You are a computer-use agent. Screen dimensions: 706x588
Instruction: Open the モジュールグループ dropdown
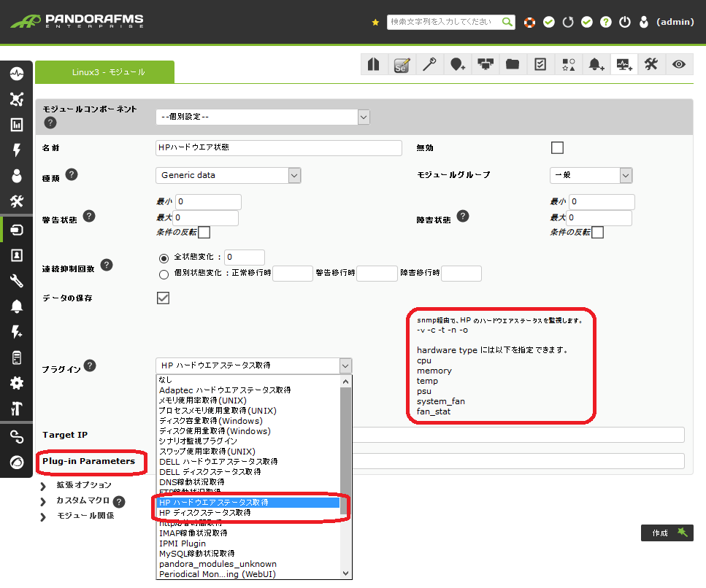pos(591,176)
